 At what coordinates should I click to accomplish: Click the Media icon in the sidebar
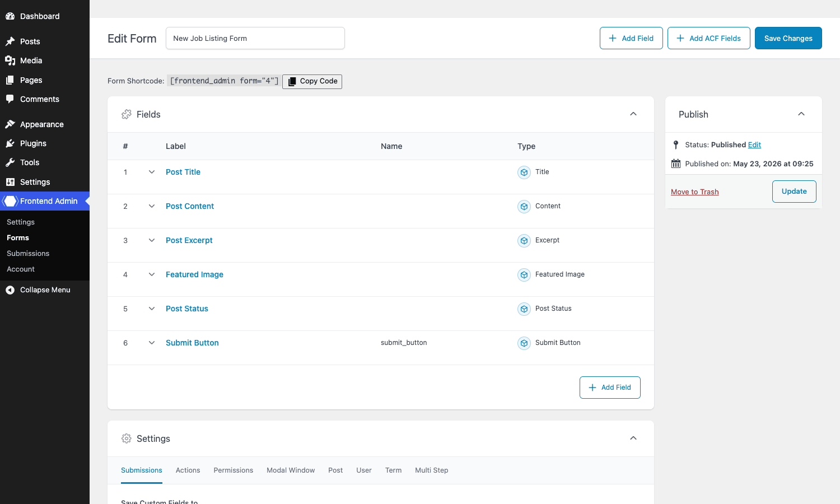pos(10,60)
